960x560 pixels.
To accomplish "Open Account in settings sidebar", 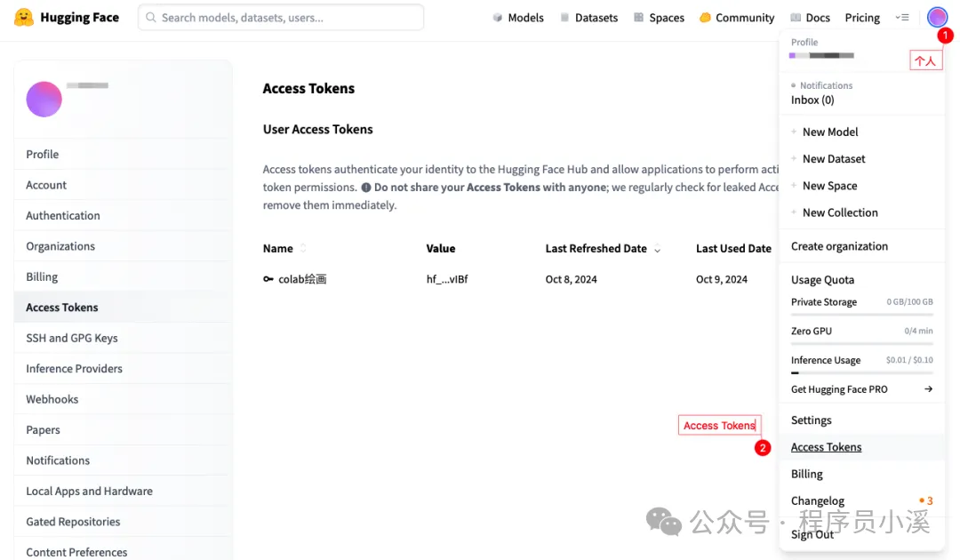I will (123, 185).
